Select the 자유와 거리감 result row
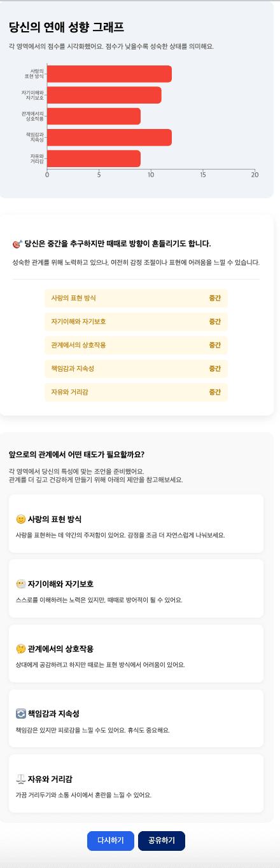 click(x=136, y=392)
